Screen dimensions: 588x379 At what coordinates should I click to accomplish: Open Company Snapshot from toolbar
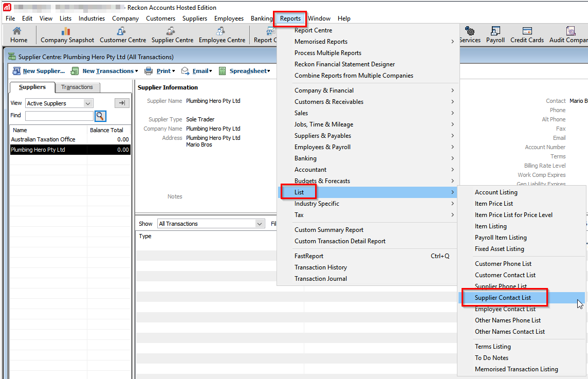click(67, 35)
